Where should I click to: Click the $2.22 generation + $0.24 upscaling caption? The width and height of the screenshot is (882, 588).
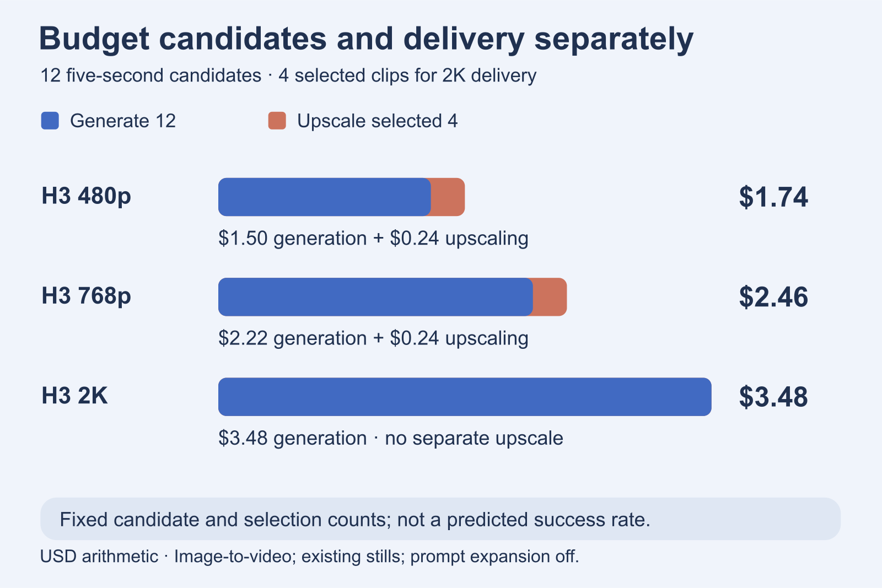tap(373, 338)
